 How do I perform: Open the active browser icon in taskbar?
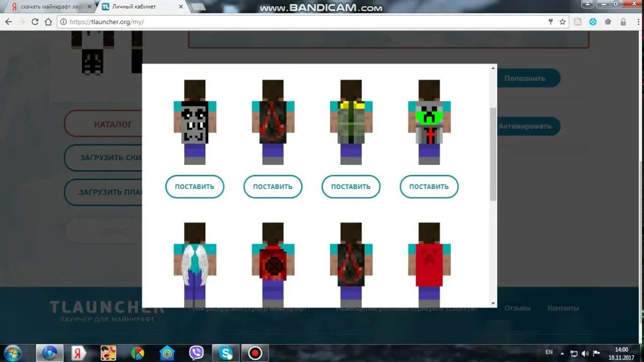(49, 353)
